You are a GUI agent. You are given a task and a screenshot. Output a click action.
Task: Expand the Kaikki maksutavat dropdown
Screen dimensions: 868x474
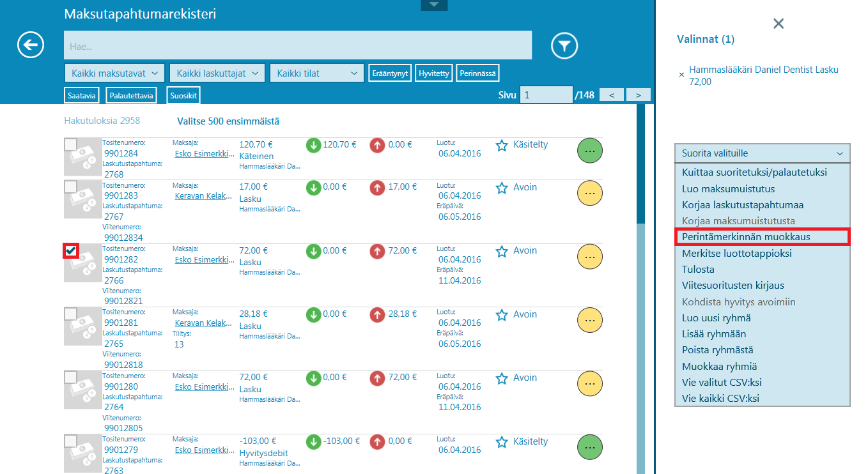pyautogui.click(x=115, y=73)
